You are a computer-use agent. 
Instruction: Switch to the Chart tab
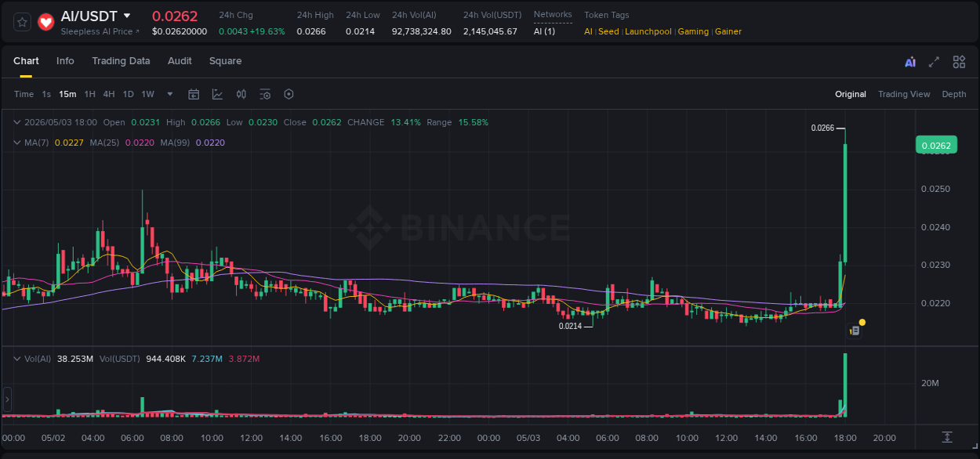click(26, 61)
